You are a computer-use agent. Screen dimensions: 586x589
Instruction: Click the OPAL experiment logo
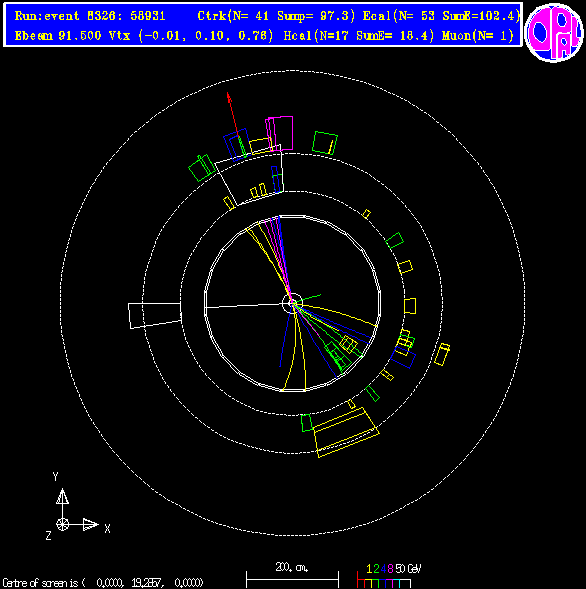coord(554,32)
